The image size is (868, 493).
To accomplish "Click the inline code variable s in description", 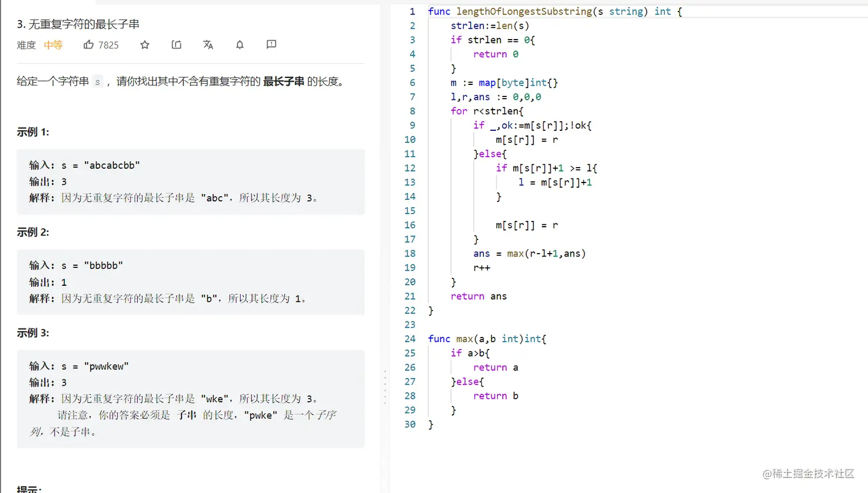I will coord(98,81).
